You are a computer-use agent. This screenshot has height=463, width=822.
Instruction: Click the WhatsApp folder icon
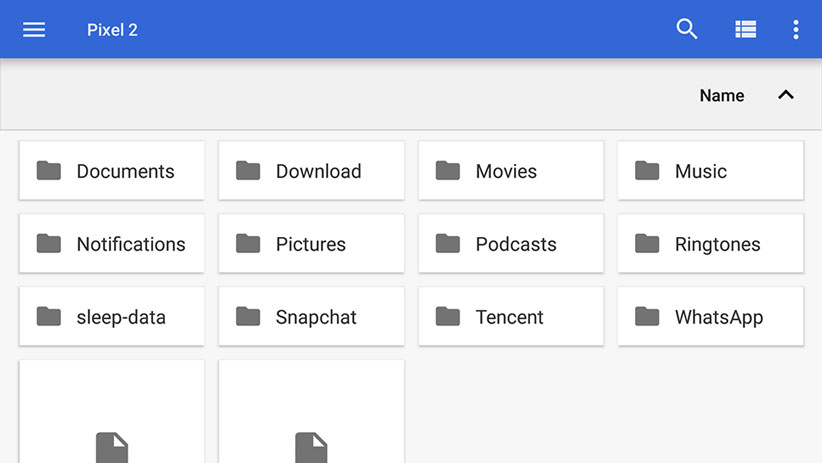point(647,317)
